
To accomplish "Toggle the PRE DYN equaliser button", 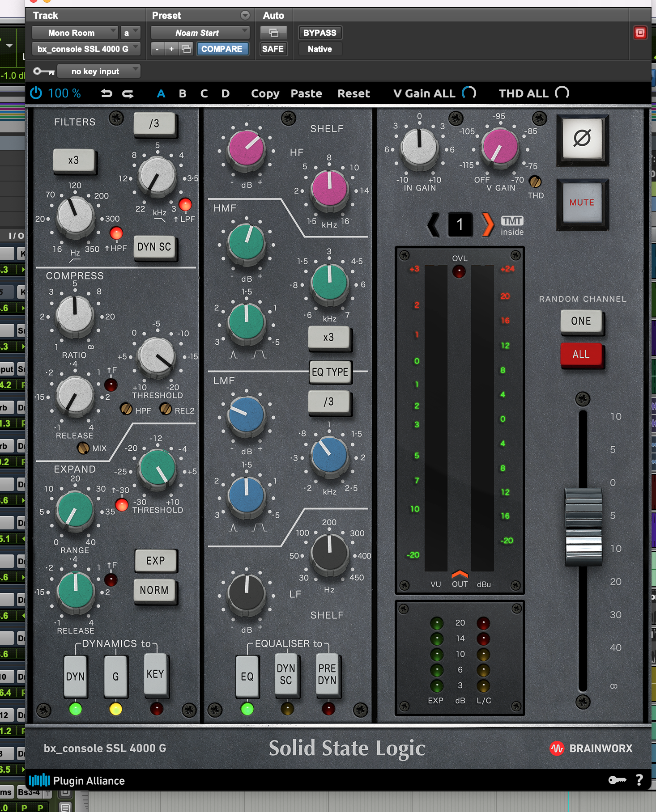I will coord(327,674).
